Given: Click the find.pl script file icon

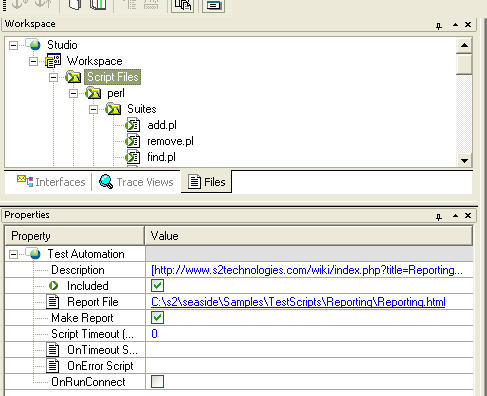Looking at the screenshot, I should pyautogui.click(x=133, y=157).
